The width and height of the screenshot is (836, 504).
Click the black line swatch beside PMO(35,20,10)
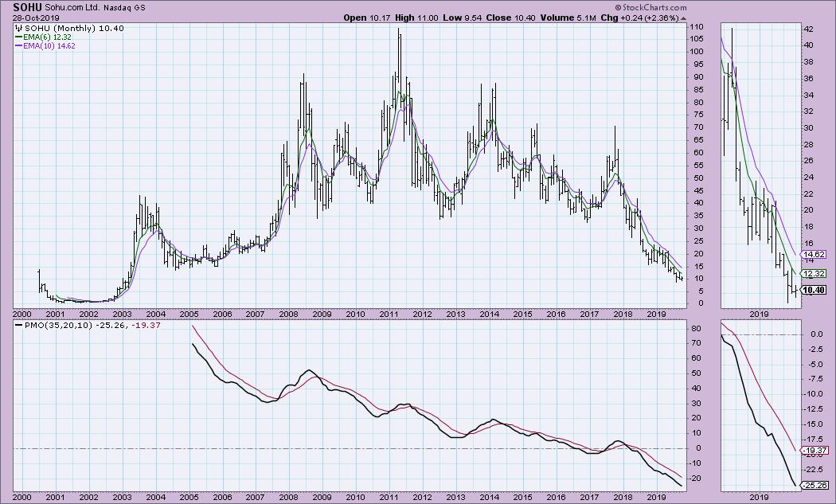18,326
